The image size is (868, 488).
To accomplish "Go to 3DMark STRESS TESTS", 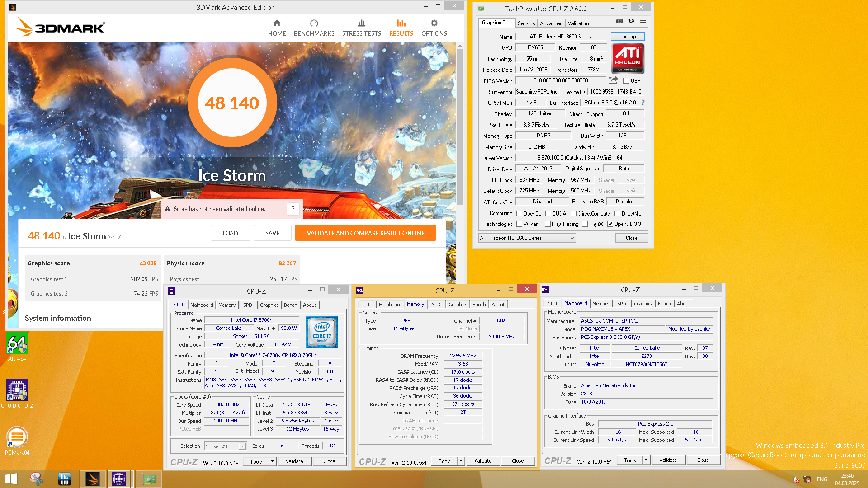I will point(361,28).
